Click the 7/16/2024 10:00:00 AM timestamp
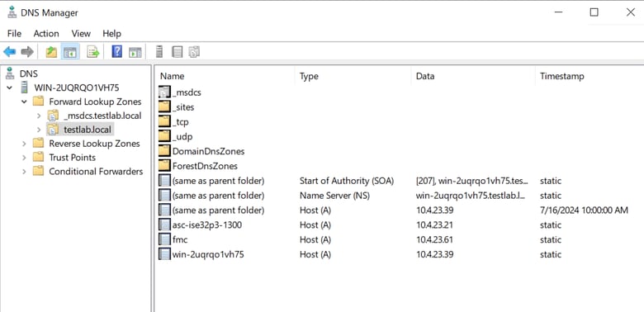644x312 pixels. [584, 210]
